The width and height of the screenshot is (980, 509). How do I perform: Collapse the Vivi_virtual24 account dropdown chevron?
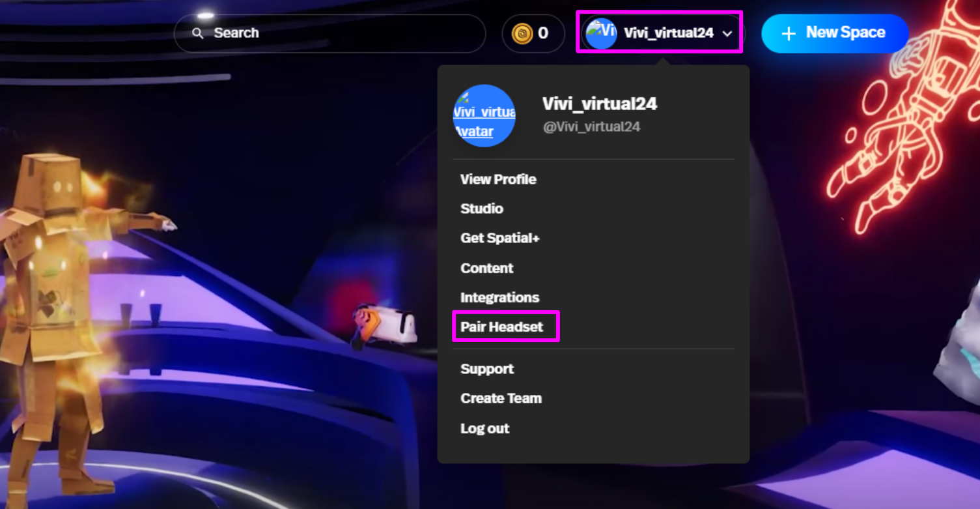(x=727, y=34)
